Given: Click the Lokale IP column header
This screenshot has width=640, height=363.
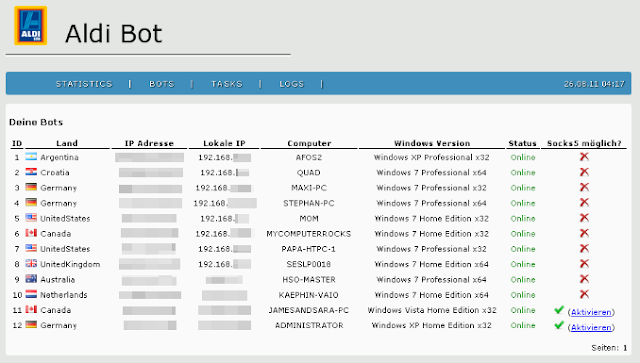Looking at the screenshot, I should 224,143.
